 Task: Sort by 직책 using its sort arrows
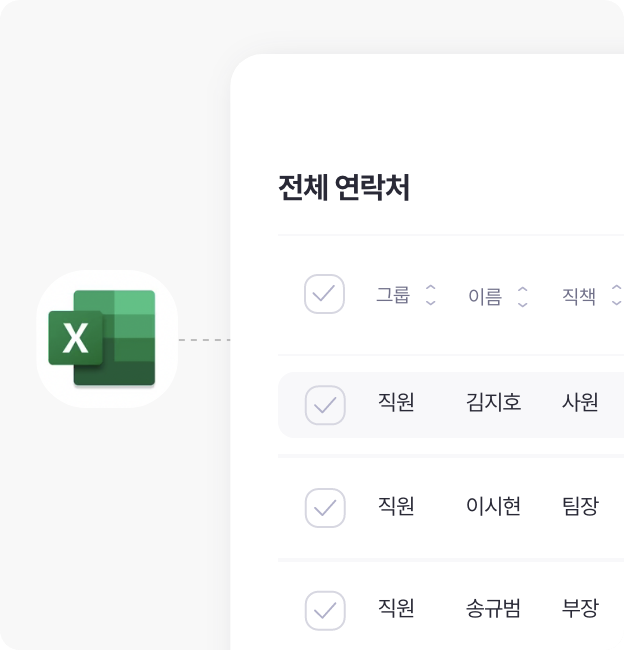(617, 295)
